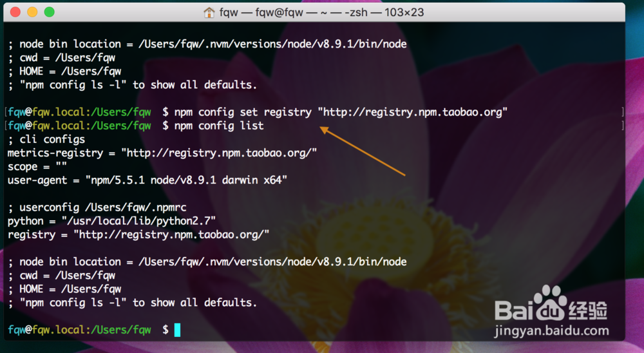Click the node bin location line below the registry line

[x=207, y=262]
